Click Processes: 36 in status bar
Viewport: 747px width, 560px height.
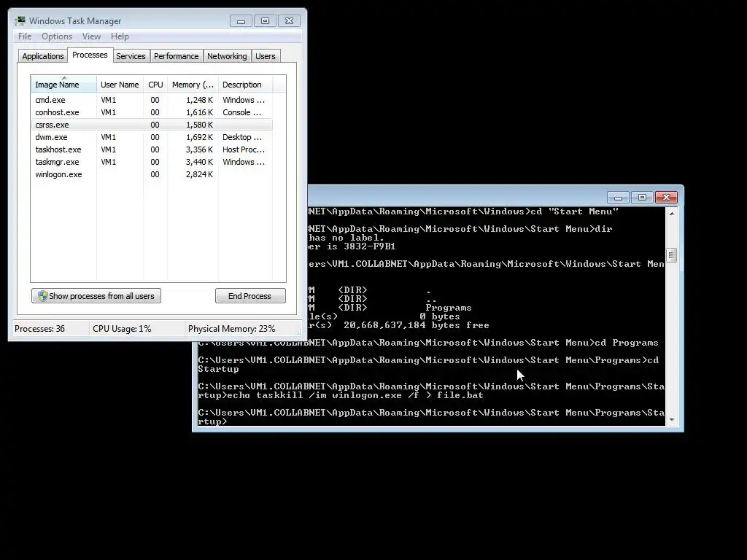point(39,329)
